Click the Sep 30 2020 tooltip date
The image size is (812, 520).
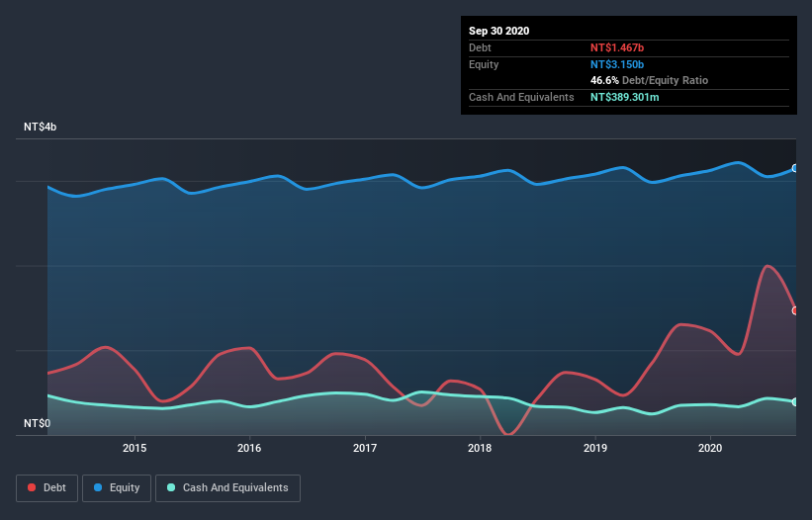coord(498,31)
